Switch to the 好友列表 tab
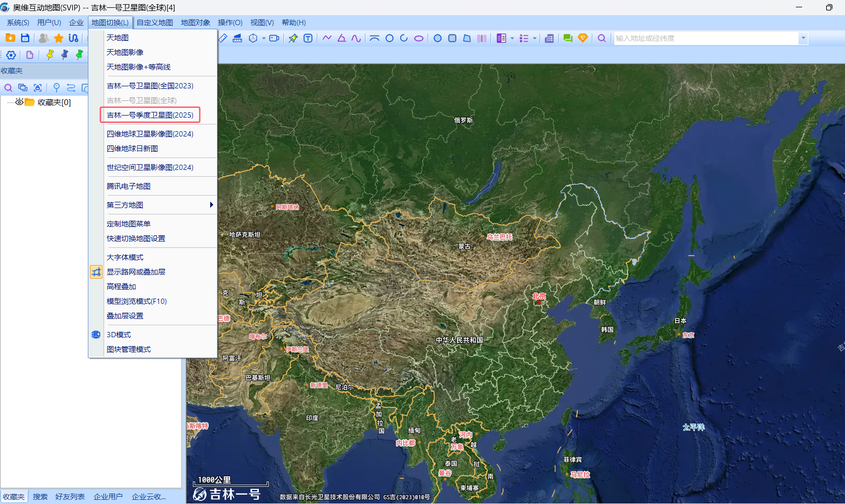Image resolution: width=845 pixels, height=504 pixels. coord(70,497)
